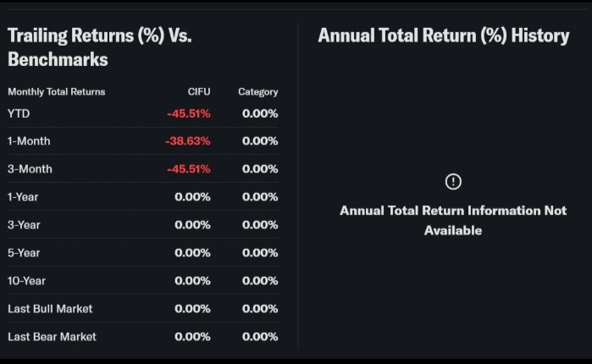This screenshot has height=364, width=592.
Task: Click the Annual Total Return History heading
Action: 444,36
